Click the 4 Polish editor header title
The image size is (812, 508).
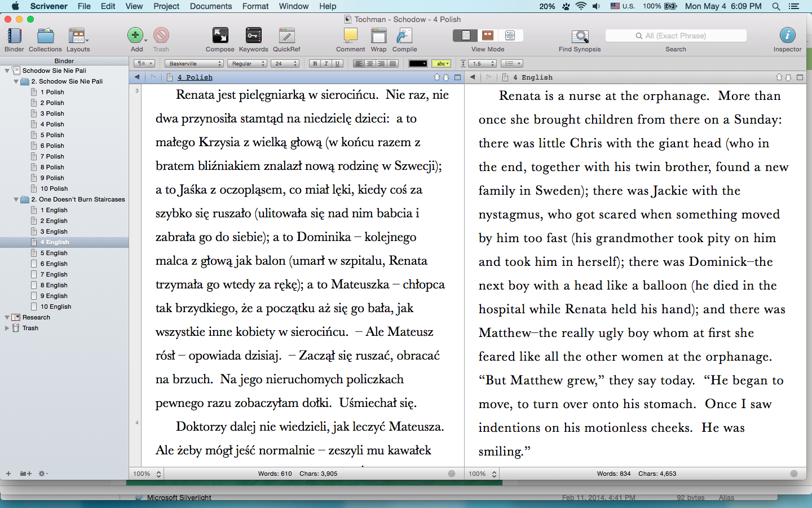[x=195, y=77]
